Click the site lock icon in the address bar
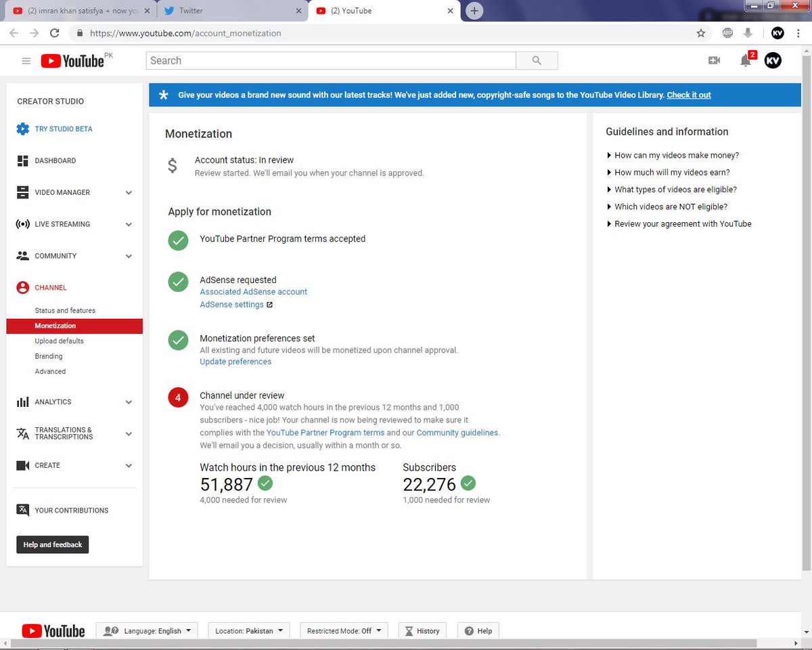The width and height of the screenshot is (812, 650). (x=80, y=32)
